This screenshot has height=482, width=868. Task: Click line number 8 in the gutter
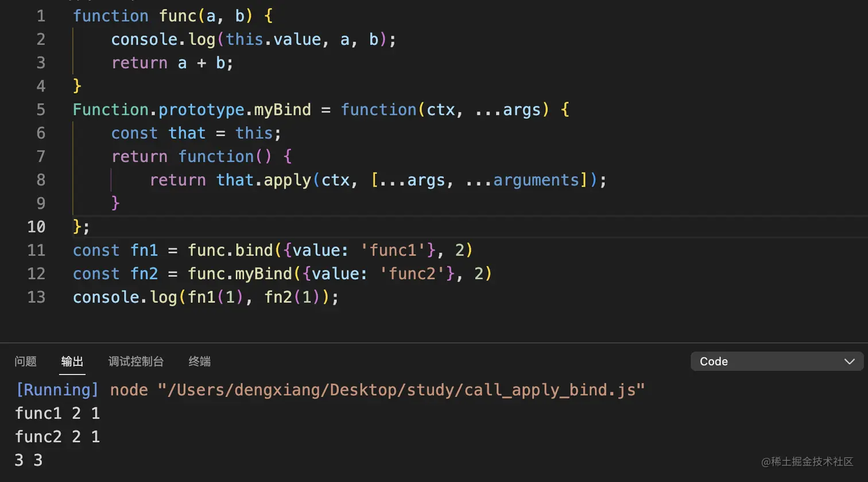pos(41,180)
